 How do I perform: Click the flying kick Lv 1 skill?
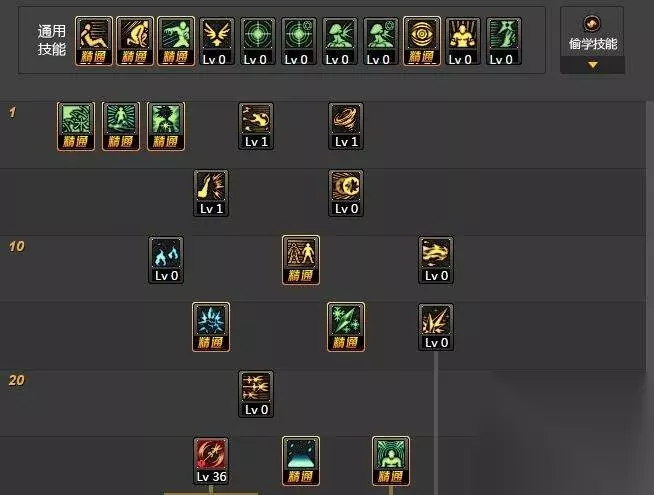coord(256,126)
